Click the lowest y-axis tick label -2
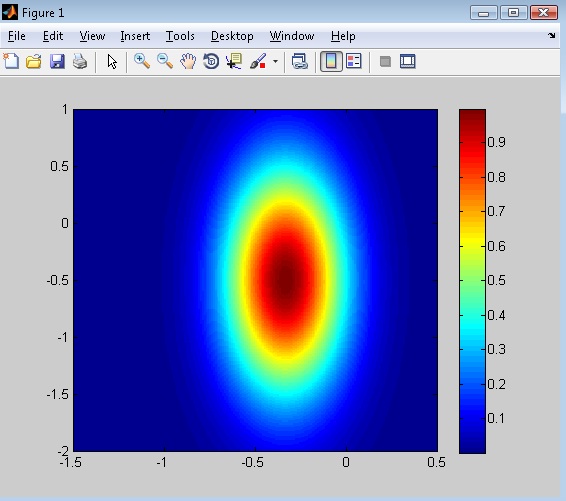 click(63, 450)
